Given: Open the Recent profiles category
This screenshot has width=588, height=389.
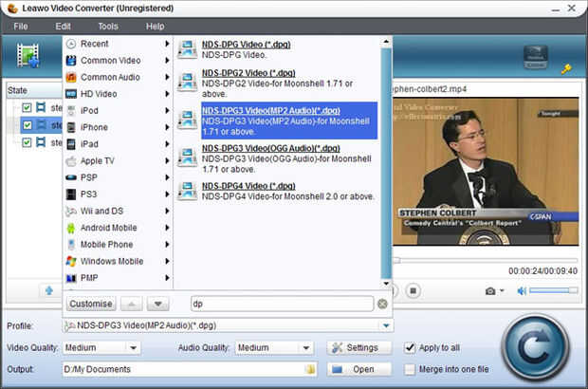Looking at the screenshot, I should [x=95, y=44].
